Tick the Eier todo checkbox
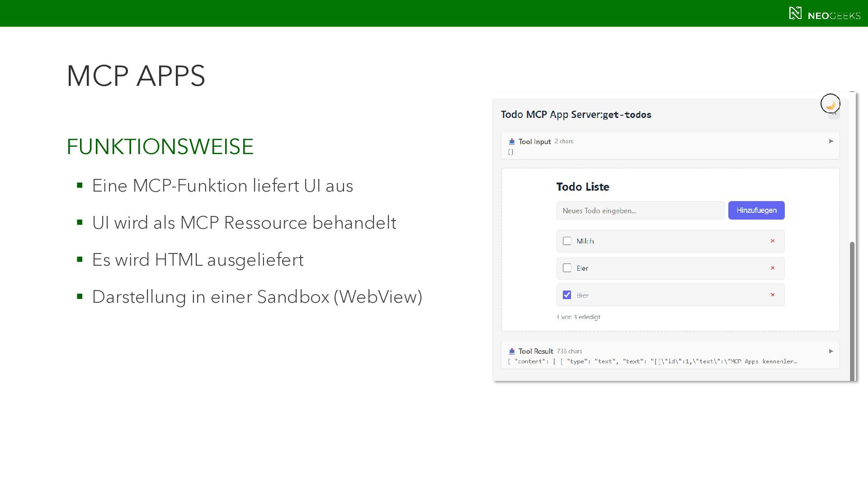This screenshot has width=868, height=488. (x=567, y=268)
